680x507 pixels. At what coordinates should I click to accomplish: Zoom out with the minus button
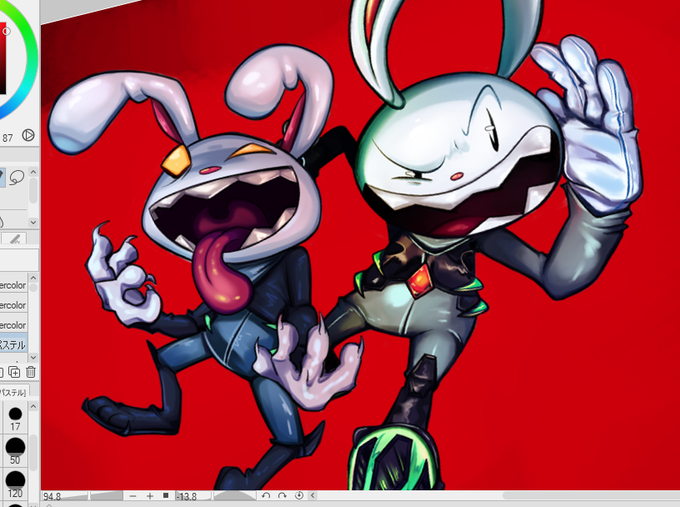click(x=133, y=496)
